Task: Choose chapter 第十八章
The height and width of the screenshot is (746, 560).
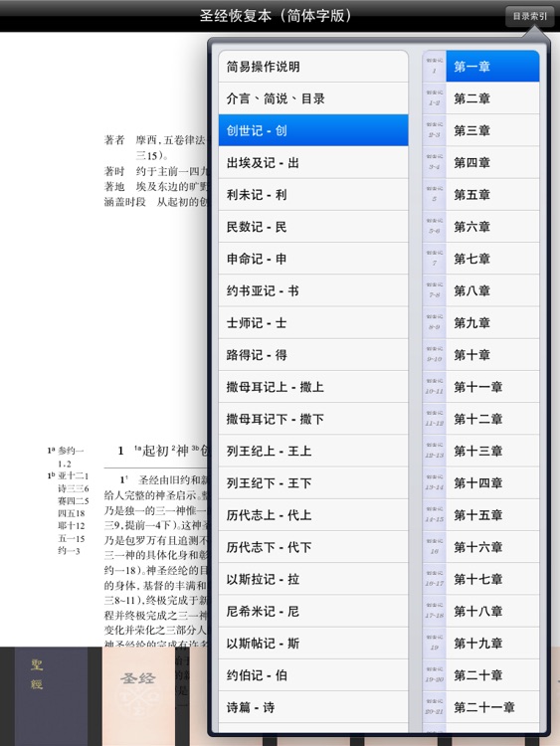Action: (492, 611)
